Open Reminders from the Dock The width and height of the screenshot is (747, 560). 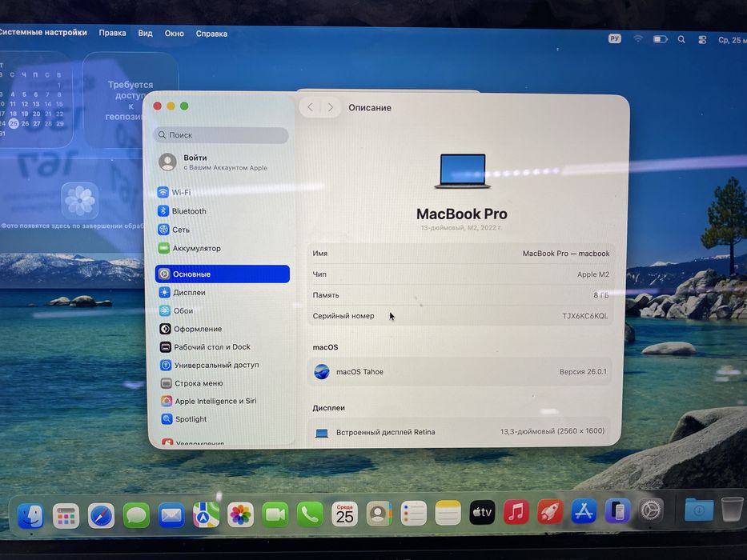(413, 514)
